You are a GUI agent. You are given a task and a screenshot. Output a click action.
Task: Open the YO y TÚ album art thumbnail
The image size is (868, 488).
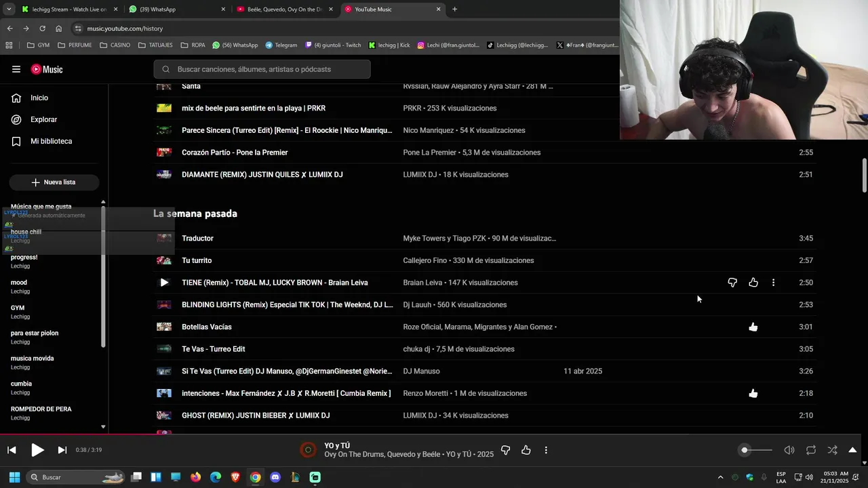pyautogui.click(x=308, y=450)
